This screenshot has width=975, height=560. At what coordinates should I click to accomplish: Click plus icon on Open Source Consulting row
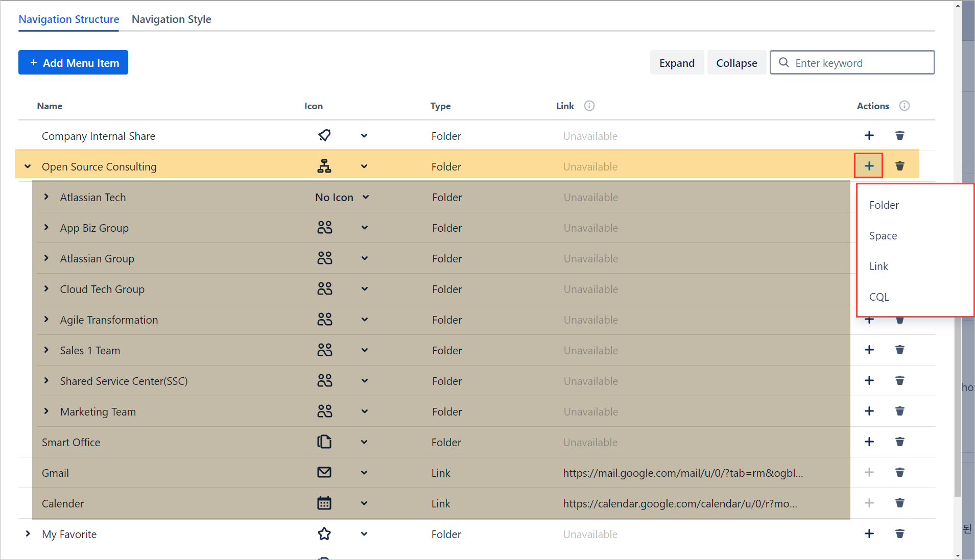tap(869, 166)
